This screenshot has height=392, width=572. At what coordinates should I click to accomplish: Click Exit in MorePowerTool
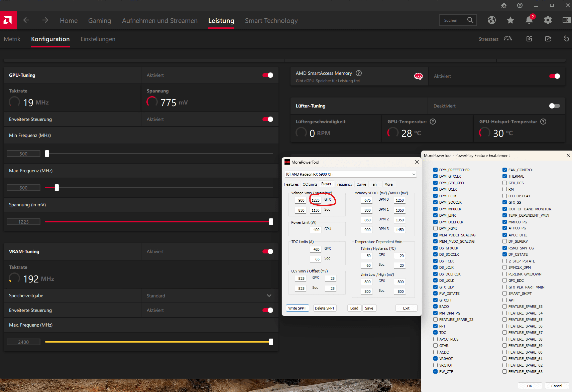406,308
